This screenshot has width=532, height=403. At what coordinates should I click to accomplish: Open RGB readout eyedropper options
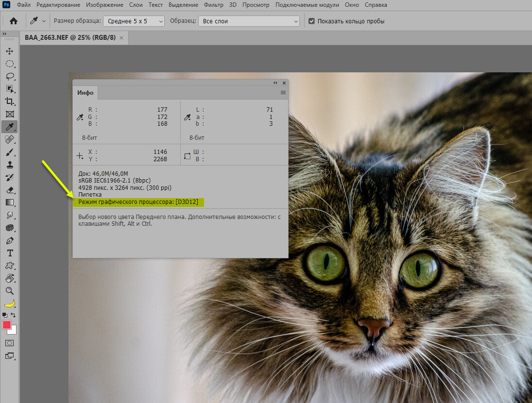[80, 118]
